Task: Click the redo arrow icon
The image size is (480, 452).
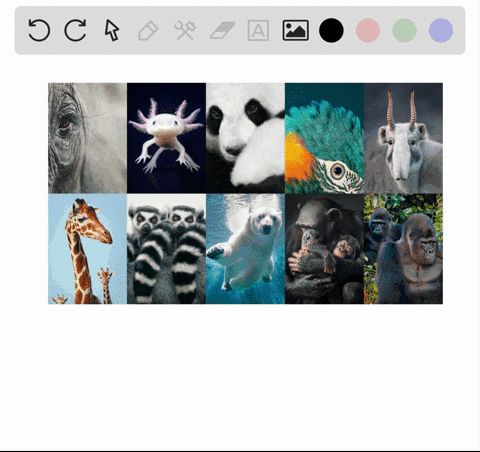Action: (x=75, y=30)
